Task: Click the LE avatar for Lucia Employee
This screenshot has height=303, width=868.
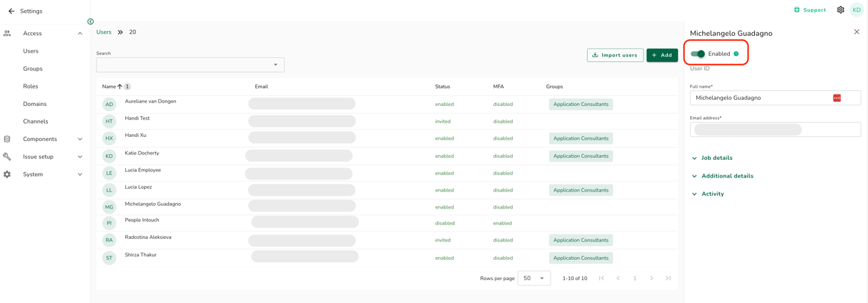Action: (109, 173)
